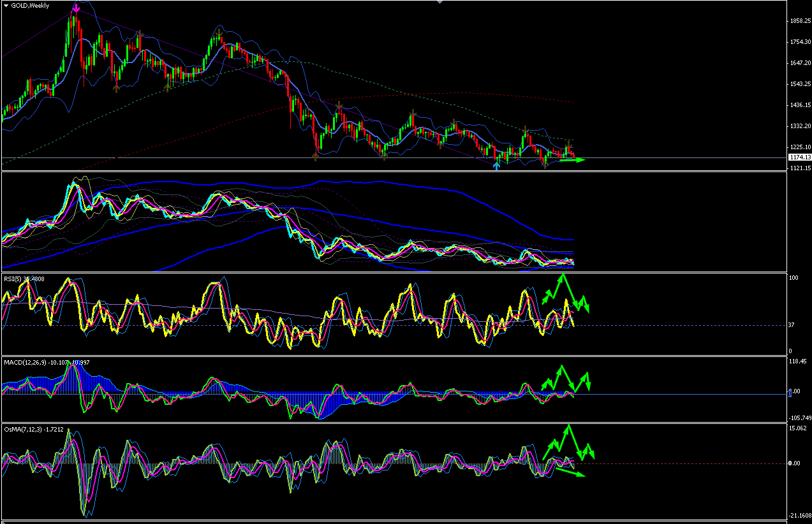Click the 118.45 label on the MACD scale

pyautogui.click(x=799, y=361)
